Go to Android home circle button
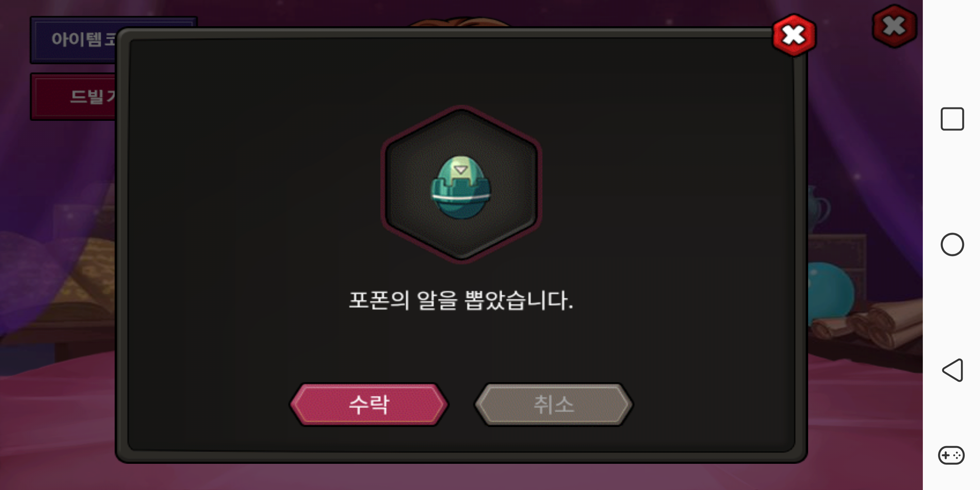The width and height of the screenshot is (980, 490). (952, 244)
